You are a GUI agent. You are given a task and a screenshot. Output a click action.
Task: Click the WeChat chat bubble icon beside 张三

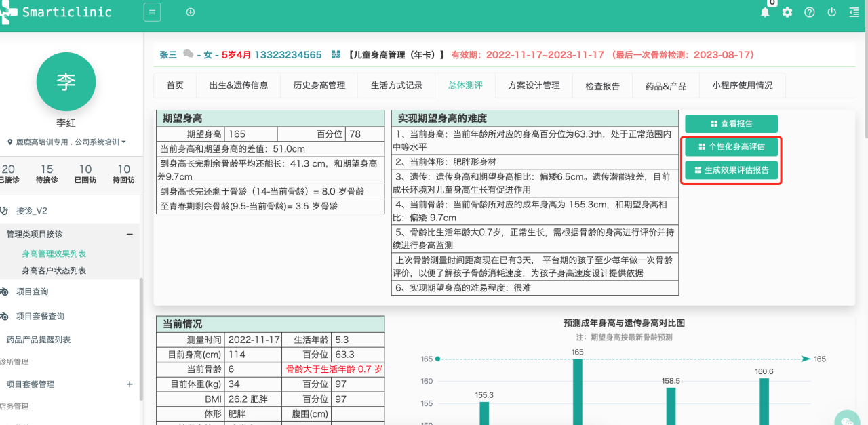(189, 54)
